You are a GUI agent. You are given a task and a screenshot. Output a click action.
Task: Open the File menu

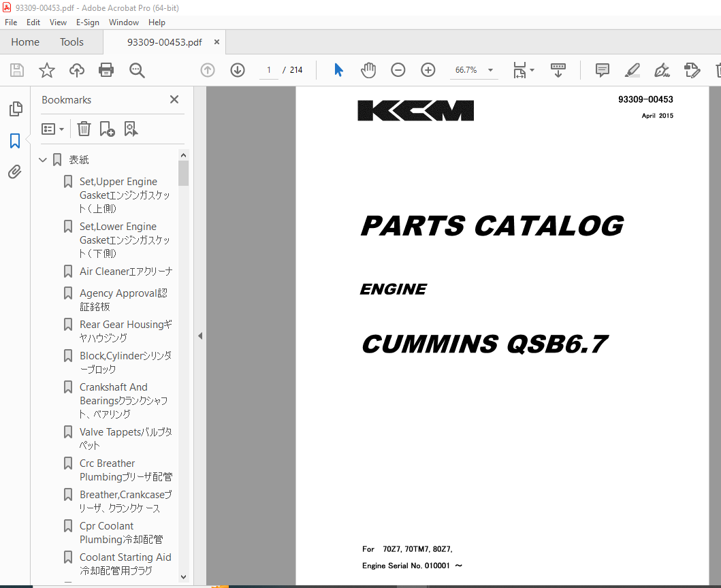coord(11,22)
